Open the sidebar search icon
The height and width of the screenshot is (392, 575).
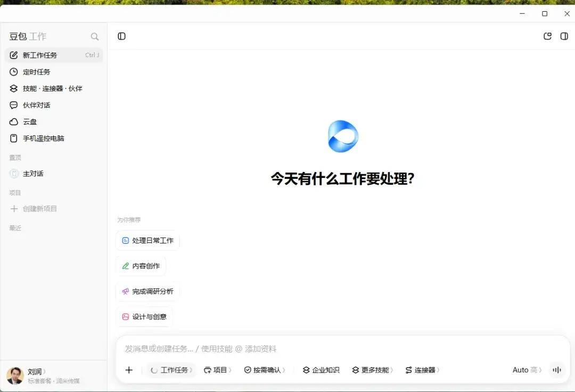95,37
